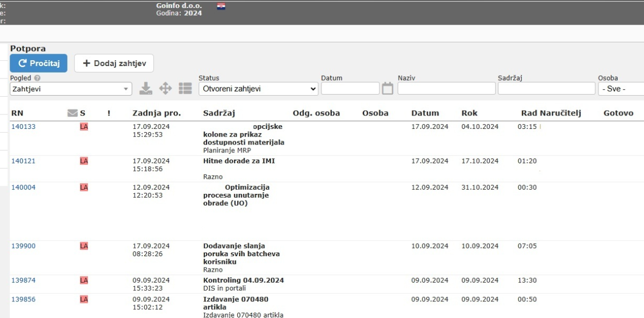This screenshot has width=644, height=318.
Task: Sort by Rok column header
Action: pyautogui.click(x=469, y=113)
